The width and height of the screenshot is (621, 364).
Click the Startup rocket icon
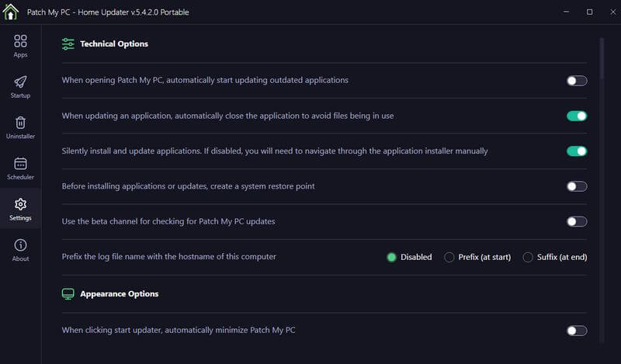tap(20, 81)
